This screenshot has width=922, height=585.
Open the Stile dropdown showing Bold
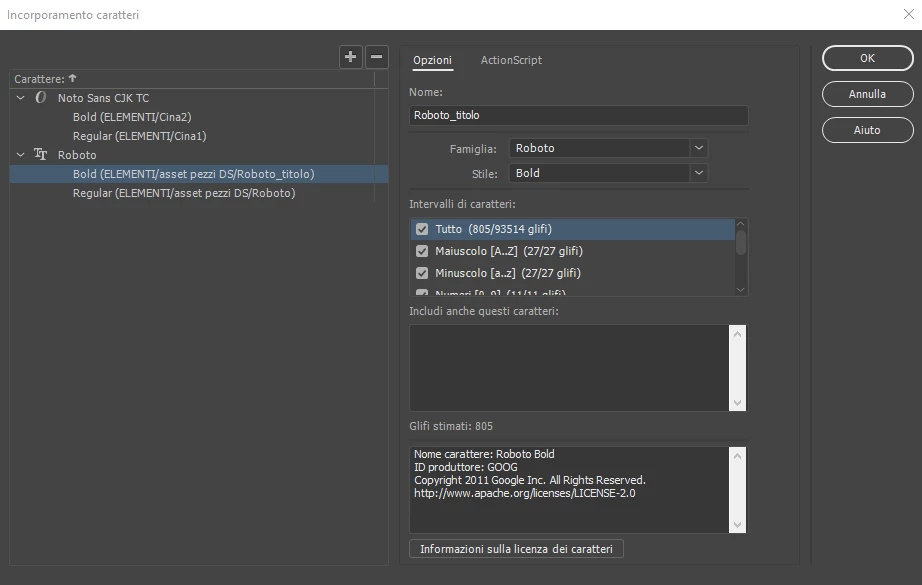coord(608,173)
